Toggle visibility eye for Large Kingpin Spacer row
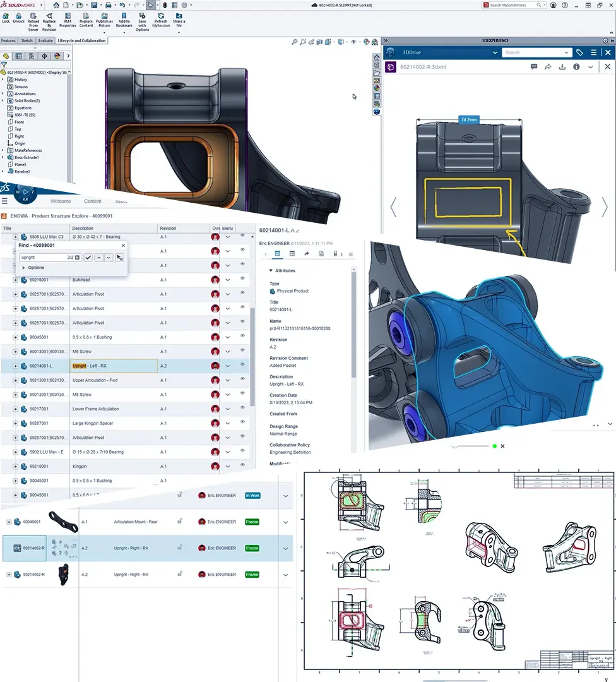This screenshot has width=616, height=682. click(x=242, y=422)
